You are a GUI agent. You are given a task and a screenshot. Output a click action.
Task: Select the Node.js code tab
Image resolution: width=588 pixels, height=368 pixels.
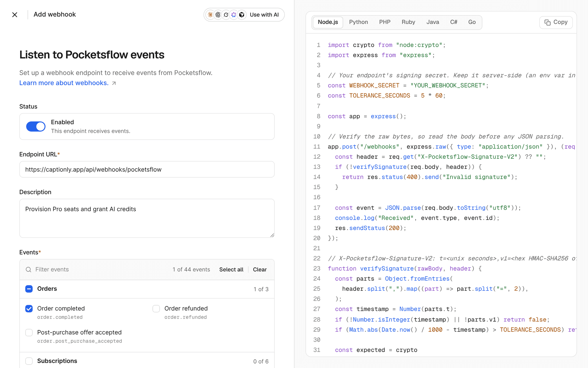328,22
